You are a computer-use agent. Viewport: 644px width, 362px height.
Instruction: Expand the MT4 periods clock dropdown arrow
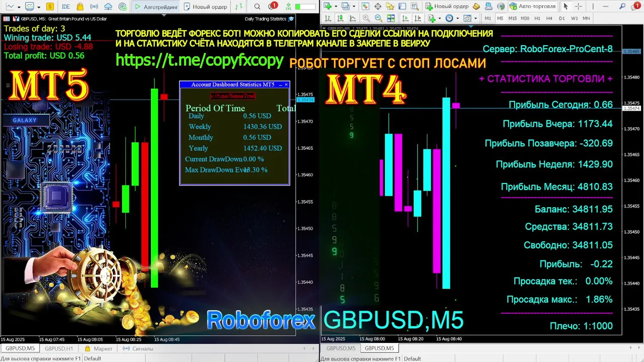(x=458, y=19)
